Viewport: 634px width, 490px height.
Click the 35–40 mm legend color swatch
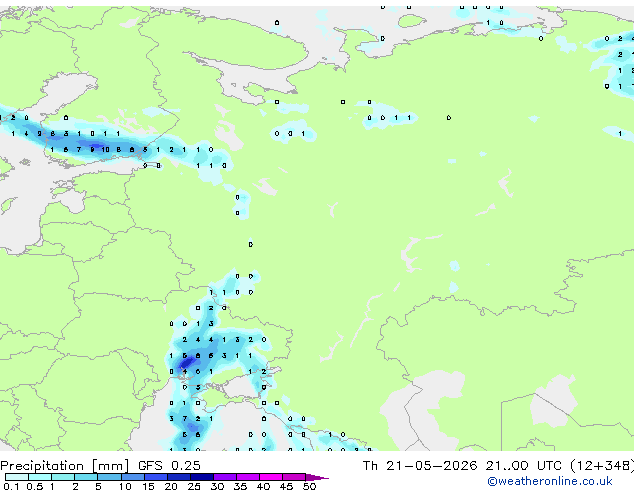[247, 477]
